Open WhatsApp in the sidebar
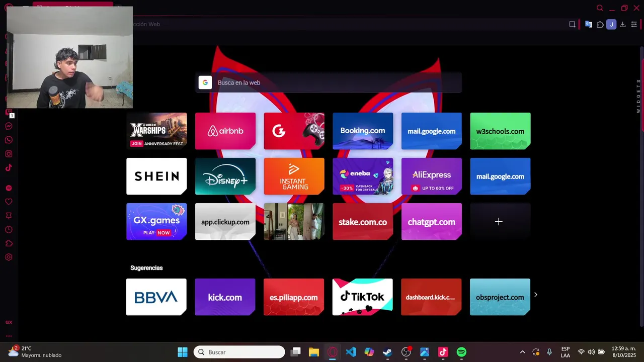The image size is (644, 362). pyautogui.click(x=9, y=140)
